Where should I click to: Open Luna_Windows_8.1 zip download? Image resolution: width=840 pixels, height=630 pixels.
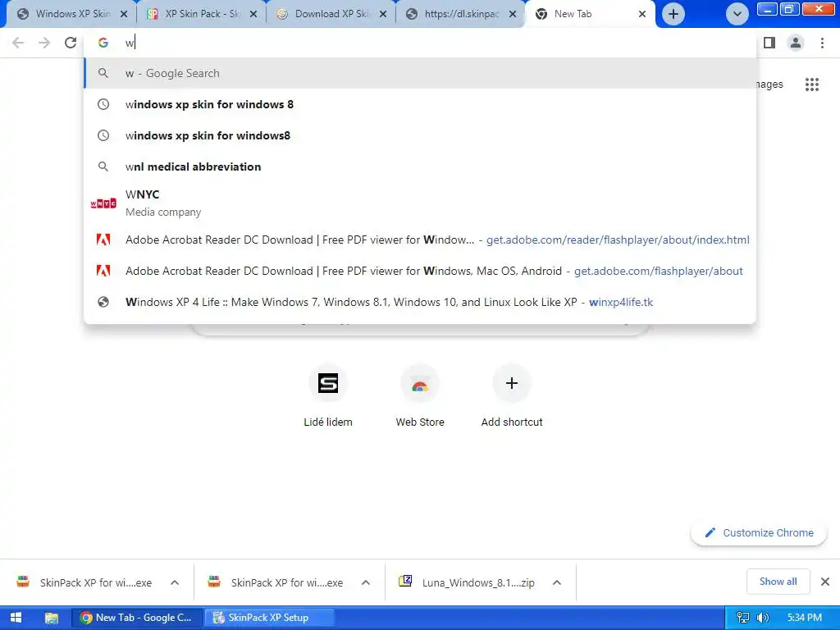[468, 582]
